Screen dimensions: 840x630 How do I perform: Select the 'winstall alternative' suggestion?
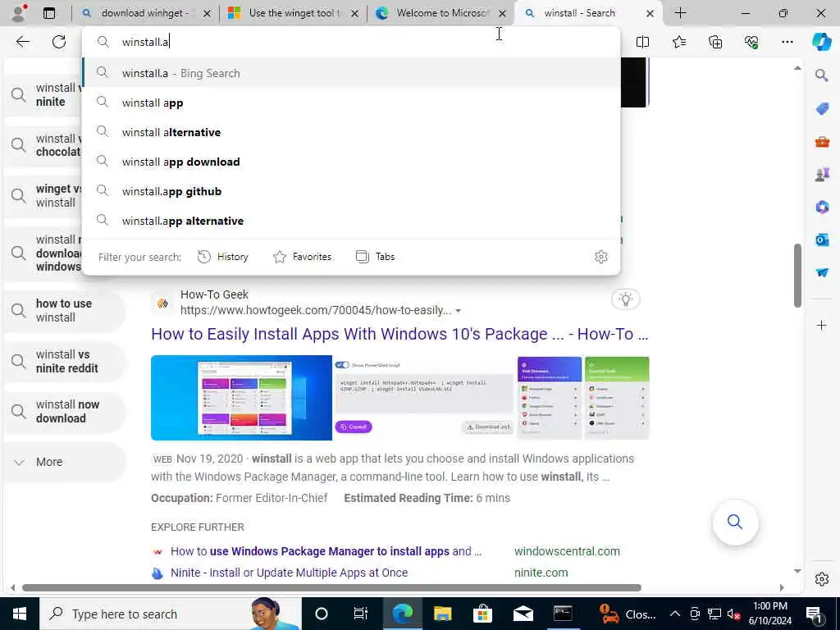(x=351, y=132)
